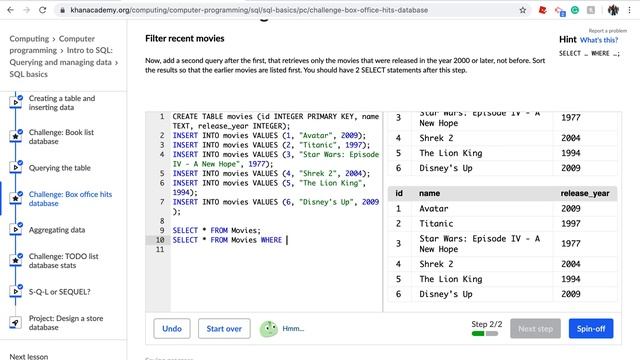Screen dimensions: 640x360
Task: Click play icon for Aggregating data
Action: [x=16, y=229]
